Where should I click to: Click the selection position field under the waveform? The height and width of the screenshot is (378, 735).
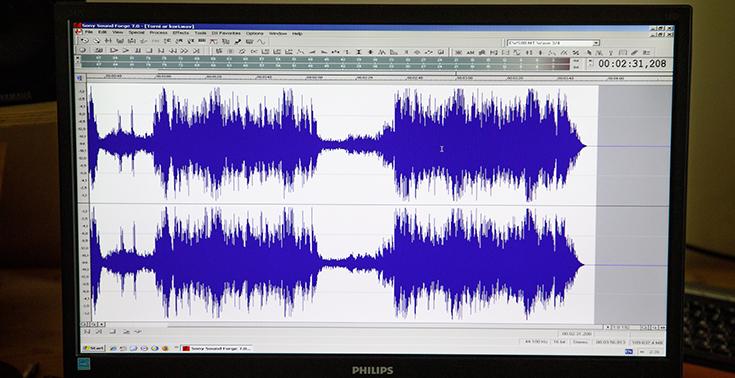tap(577, 334)
